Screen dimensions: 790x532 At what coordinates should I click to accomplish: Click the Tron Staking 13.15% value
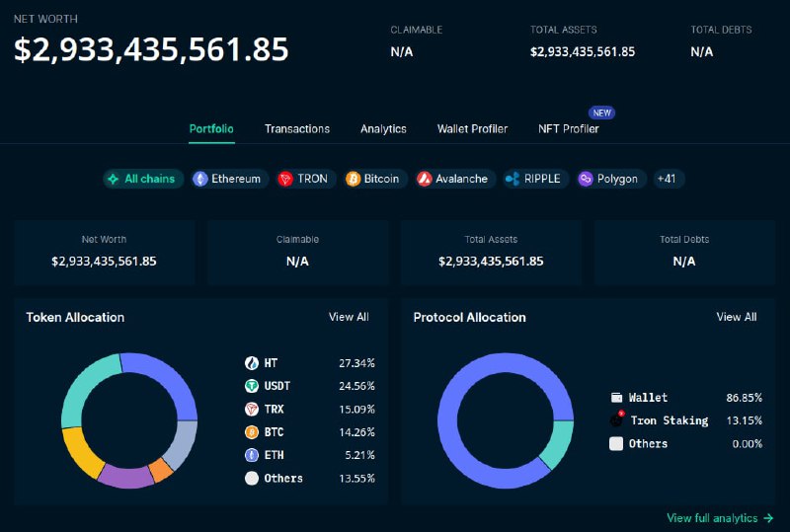click(745, 420)
